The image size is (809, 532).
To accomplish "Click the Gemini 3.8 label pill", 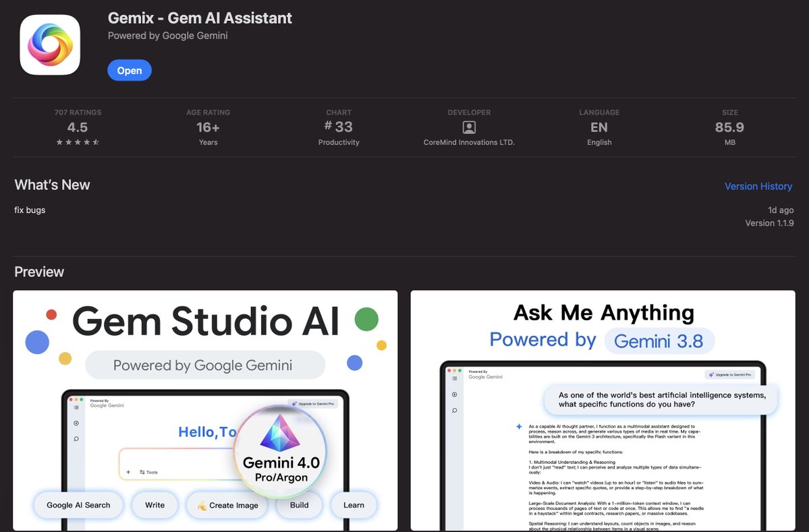I will 659,341.
